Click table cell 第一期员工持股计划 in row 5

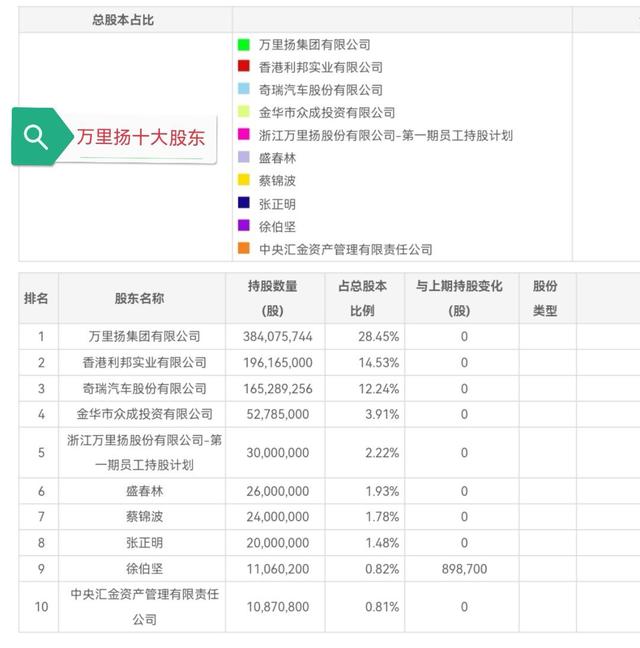144,453
